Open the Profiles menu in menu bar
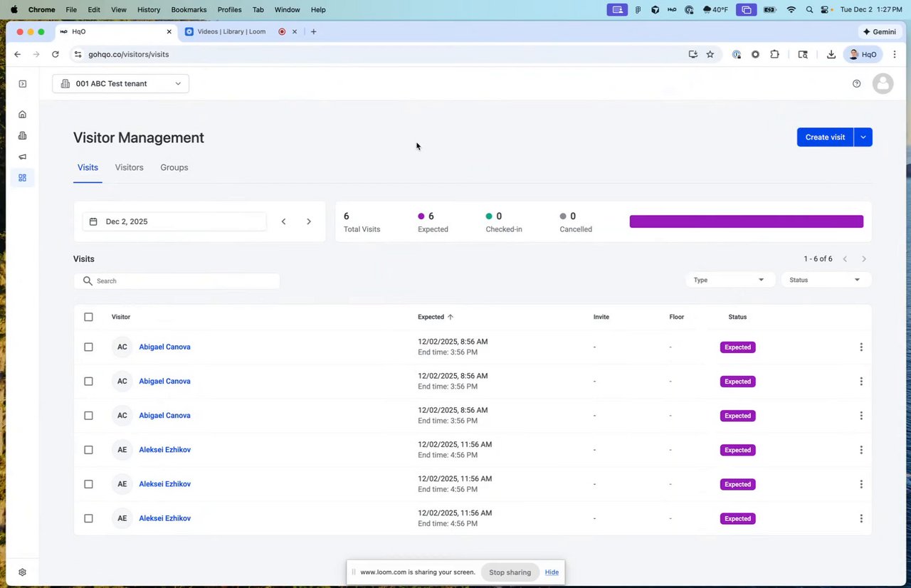 tap(229, 10)
